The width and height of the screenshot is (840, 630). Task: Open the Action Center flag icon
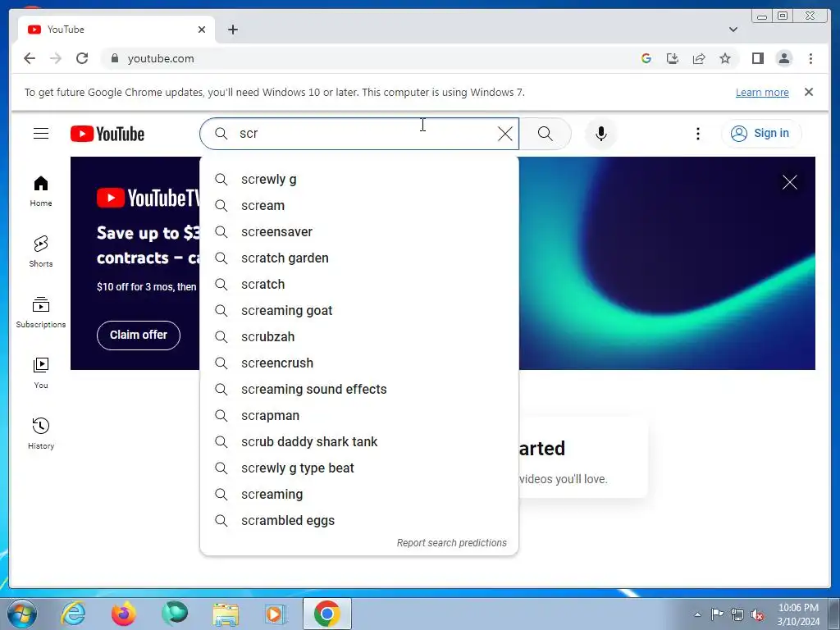[717, 614]
